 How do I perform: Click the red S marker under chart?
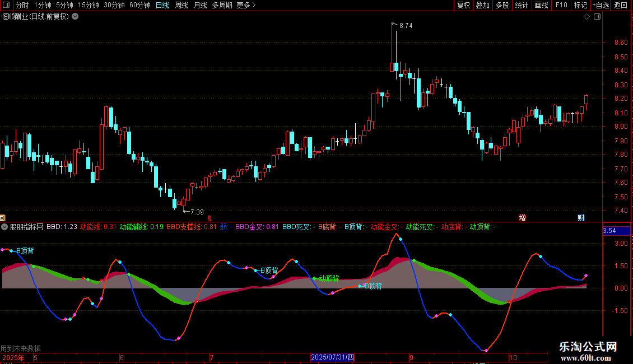pos(209,218)
